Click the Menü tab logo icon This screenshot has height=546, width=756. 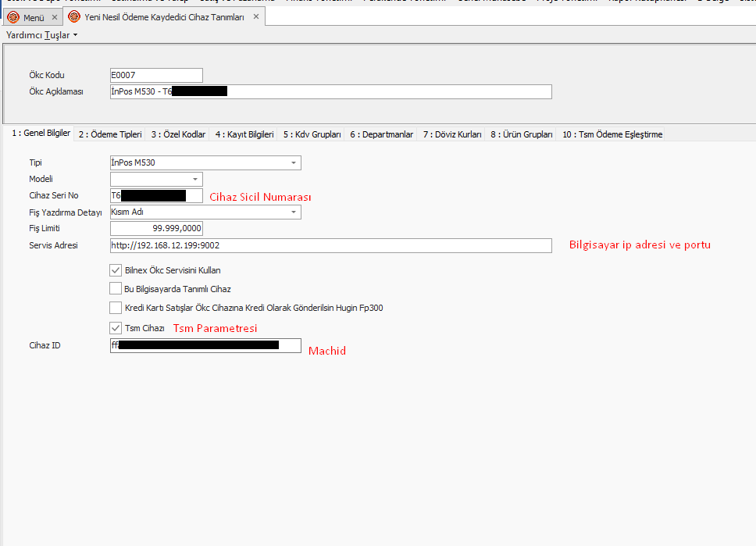click(x=13, y=16)
